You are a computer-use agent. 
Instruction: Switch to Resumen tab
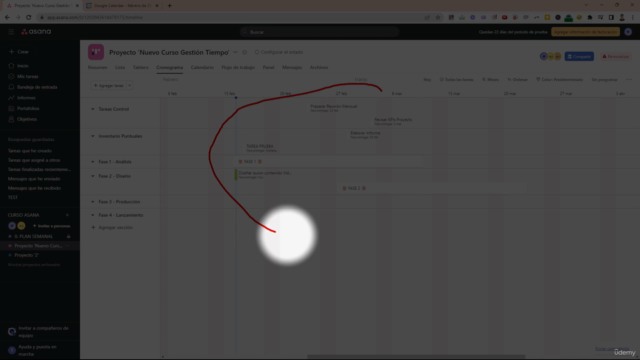98,67
